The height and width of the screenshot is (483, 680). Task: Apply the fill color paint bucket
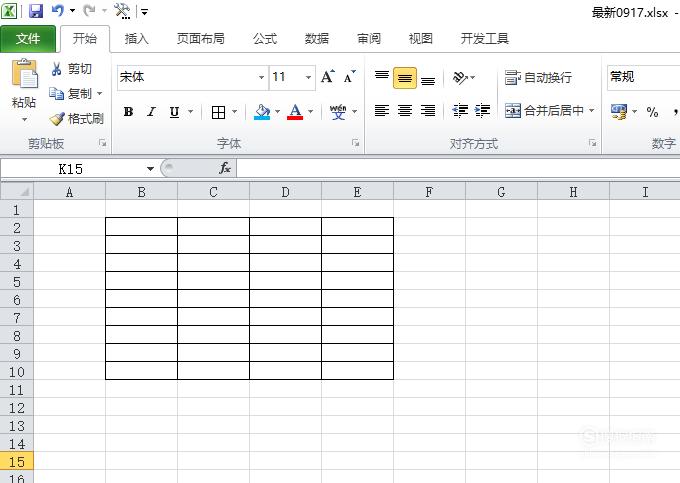tap(262, 112)
